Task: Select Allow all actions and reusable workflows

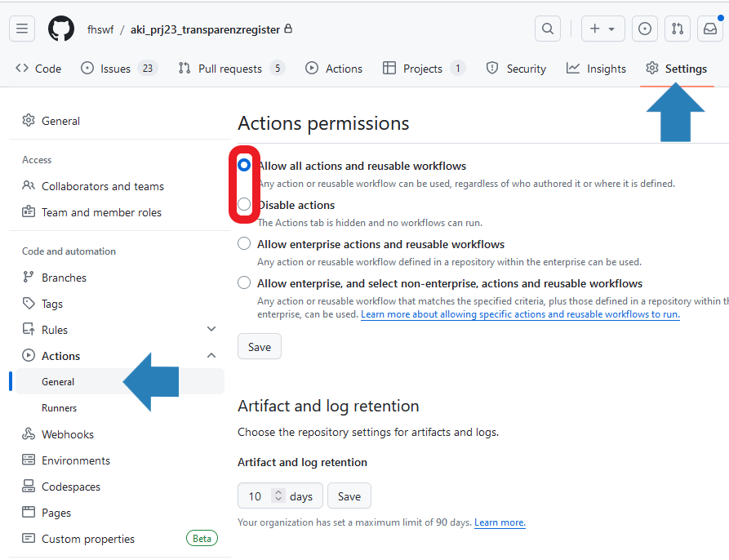Action: [x=244, y=165]
